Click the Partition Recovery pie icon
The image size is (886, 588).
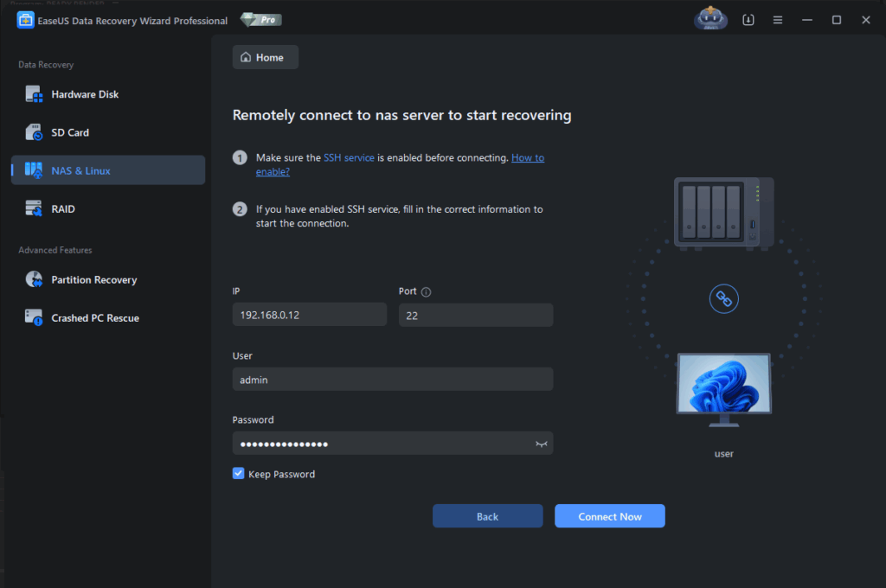click(x=34, y=279)
